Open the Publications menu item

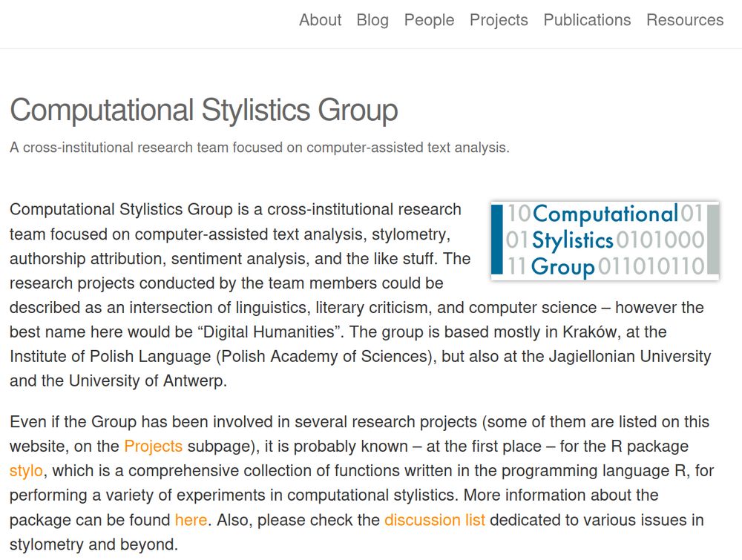(587, 20)
